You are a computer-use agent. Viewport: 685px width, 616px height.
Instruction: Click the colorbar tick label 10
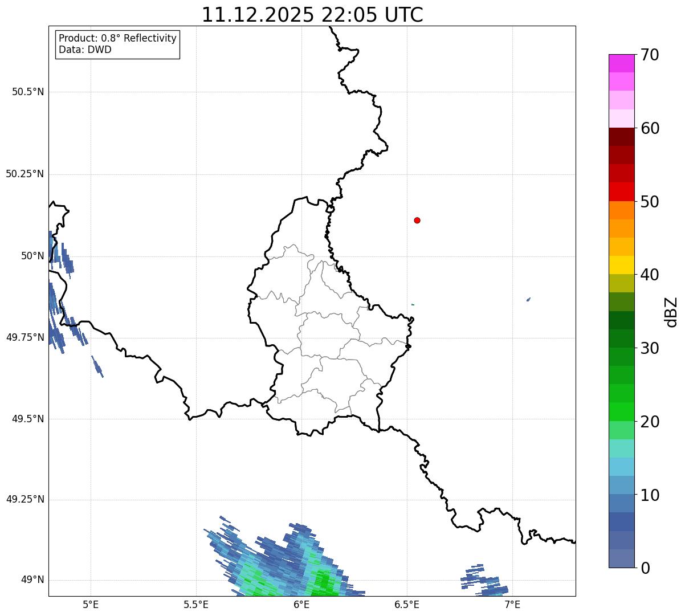(650, 495)
